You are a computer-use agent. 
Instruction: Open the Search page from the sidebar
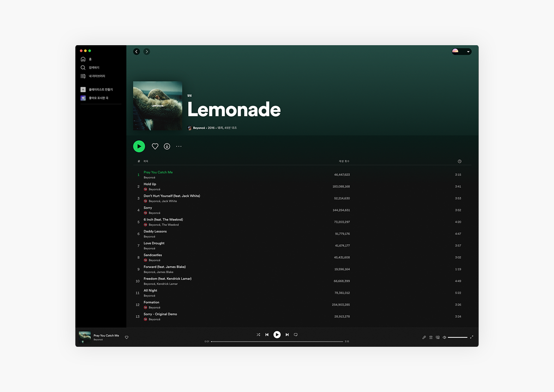click(x=90, y=67)
